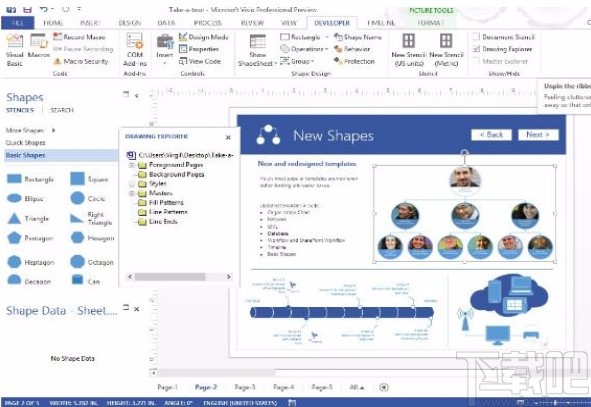Select the Triangle shape in stencil
This screenshot has width=591, height=407.
(x=28, y=219)
